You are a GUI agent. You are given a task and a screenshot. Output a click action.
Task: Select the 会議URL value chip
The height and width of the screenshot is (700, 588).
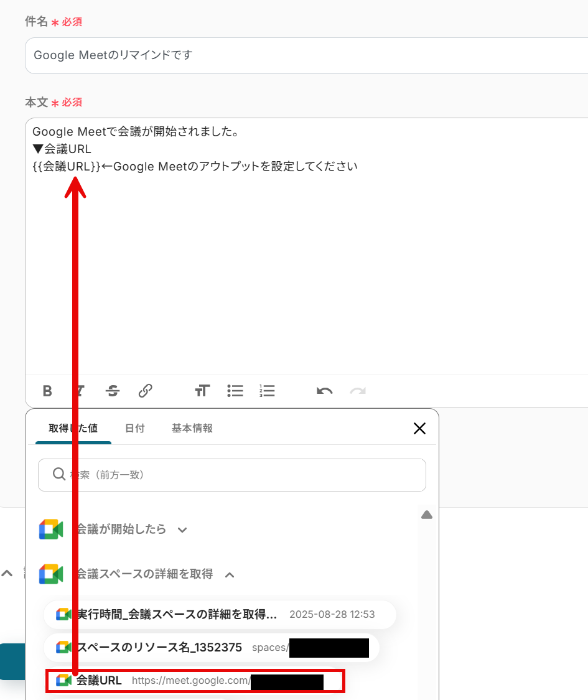coord(195,680)
